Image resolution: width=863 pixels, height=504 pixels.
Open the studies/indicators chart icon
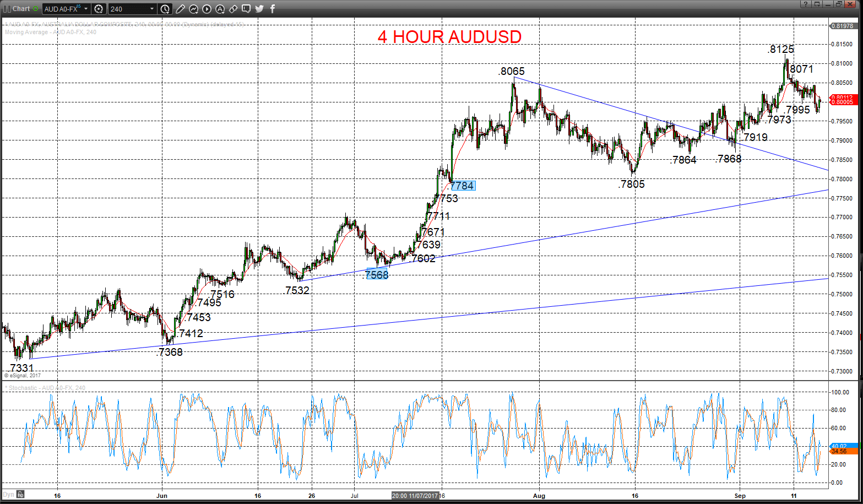[x=193, y=9]
